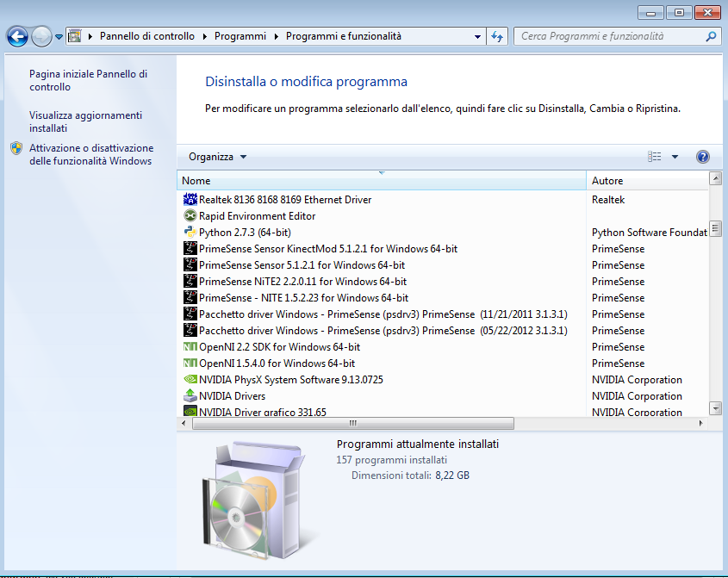The height and width of the screenshot is (578, 728).
Task: Click the change view icon
Action: tap(654, 157)
